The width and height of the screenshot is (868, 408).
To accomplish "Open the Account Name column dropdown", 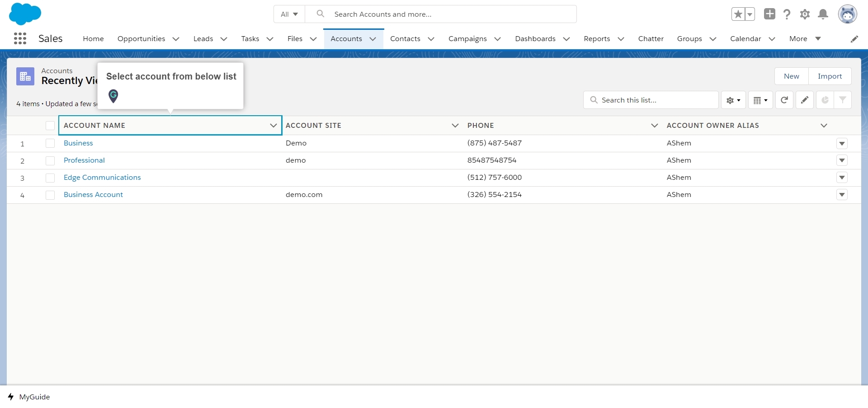I will point(273,126).
